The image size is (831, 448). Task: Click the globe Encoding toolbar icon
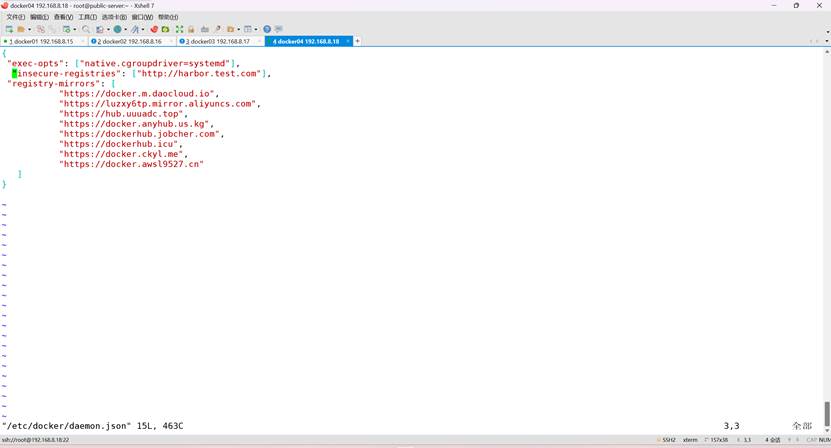(117, 29)
